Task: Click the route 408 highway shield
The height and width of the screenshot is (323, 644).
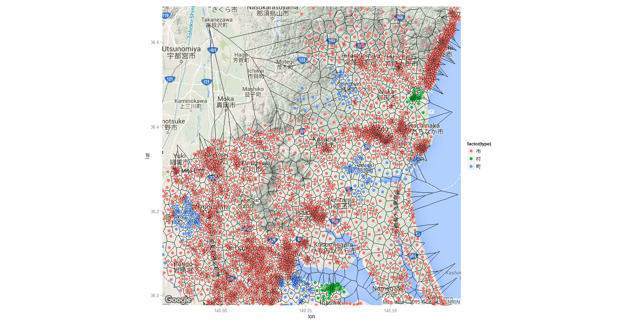Action: [x=213, y=50]
